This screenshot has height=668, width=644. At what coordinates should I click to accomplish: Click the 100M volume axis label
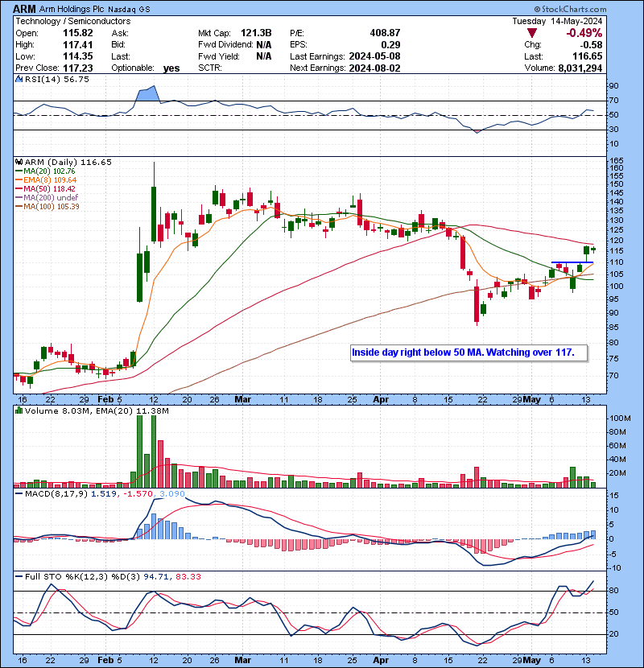coord(620,419)
